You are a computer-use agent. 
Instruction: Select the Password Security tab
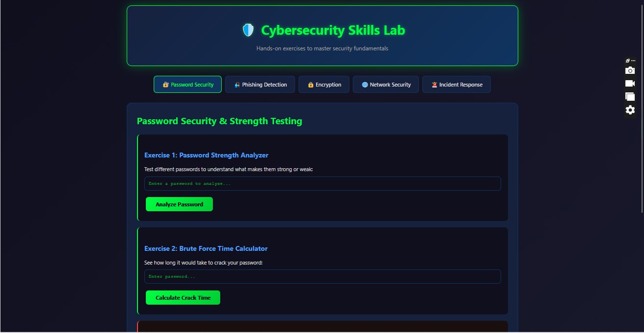pyautogui.click(x=187, y=85)
